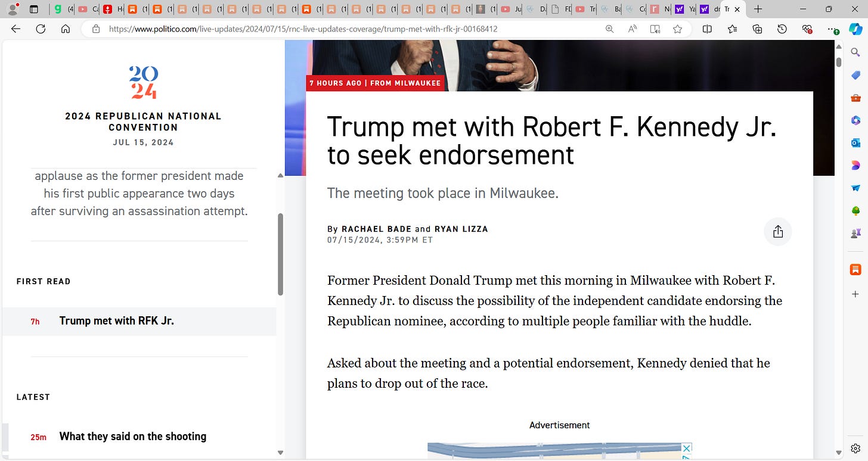This screenshot has height=461, width=868.
Task: Open 'Trump met with RFK Jr.' update
Action: tap(139, 321)
